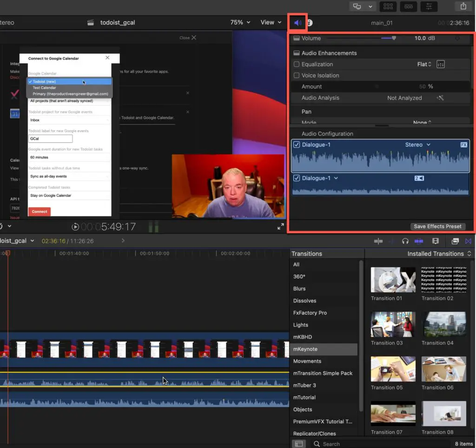Uncheck the lower Dialogue-1 channel checkbox
The image size is (476, 448).
(297, 178)
